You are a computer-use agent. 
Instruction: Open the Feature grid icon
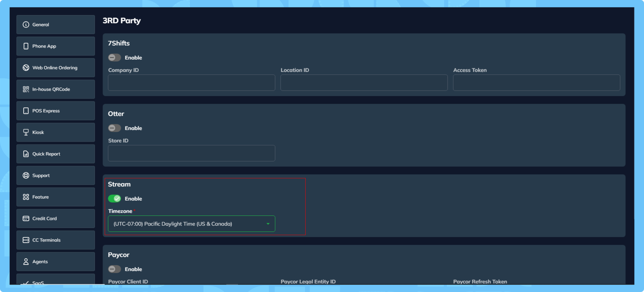[x=26, y=197]
